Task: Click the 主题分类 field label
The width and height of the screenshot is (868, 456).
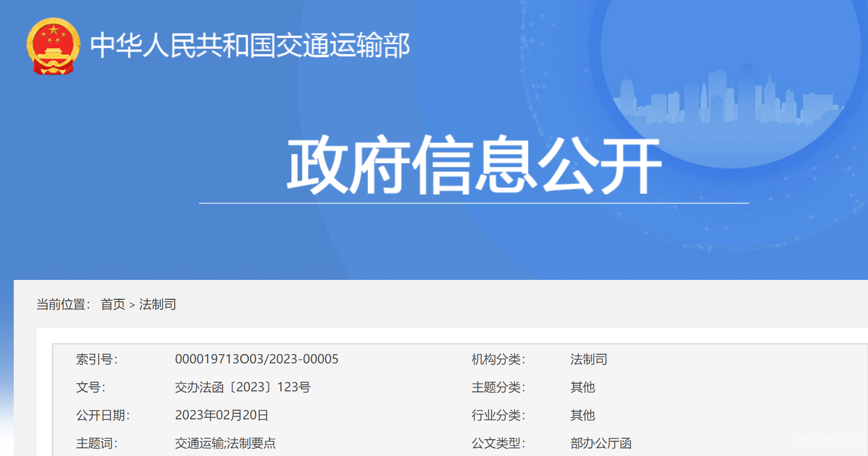Action: (498, 387)
